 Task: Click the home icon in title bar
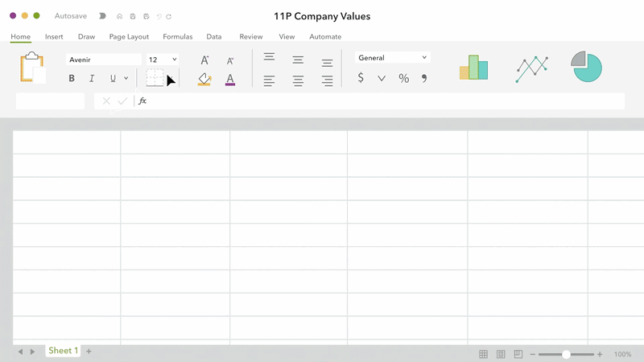[x=119, y=16]
